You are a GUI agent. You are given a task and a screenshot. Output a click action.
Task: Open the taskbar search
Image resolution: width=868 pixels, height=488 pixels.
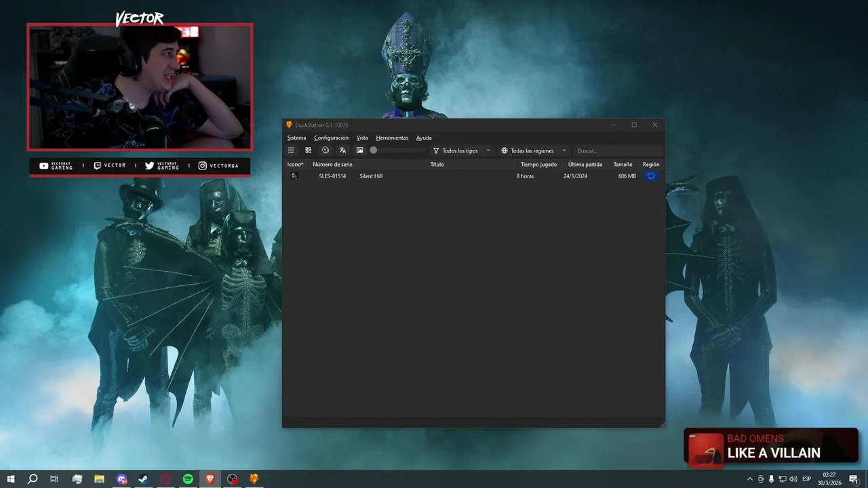click(x=33, y=479)
